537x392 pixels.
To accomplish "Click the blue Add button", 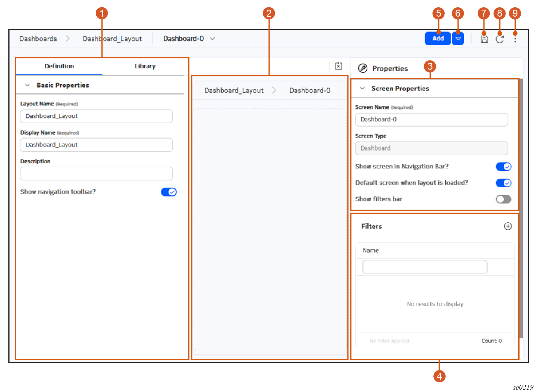I will (438, 39).
